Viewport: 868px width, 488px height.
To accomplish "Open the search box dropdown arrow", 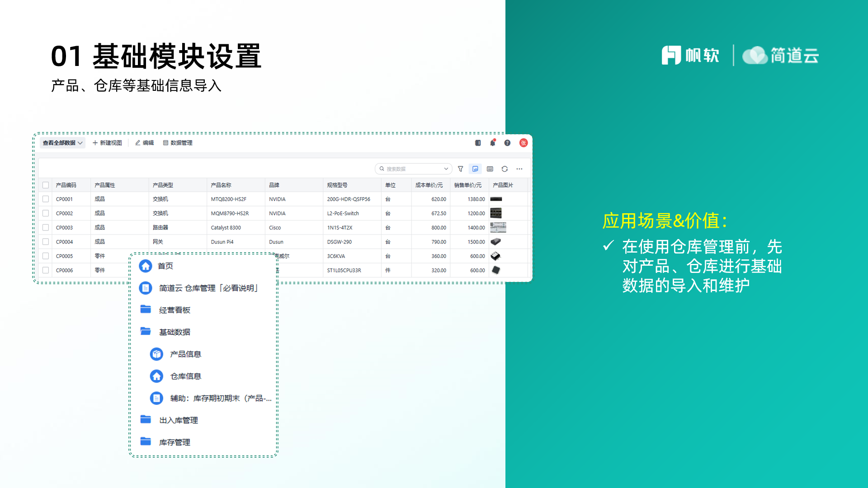I will click(446, 169).
